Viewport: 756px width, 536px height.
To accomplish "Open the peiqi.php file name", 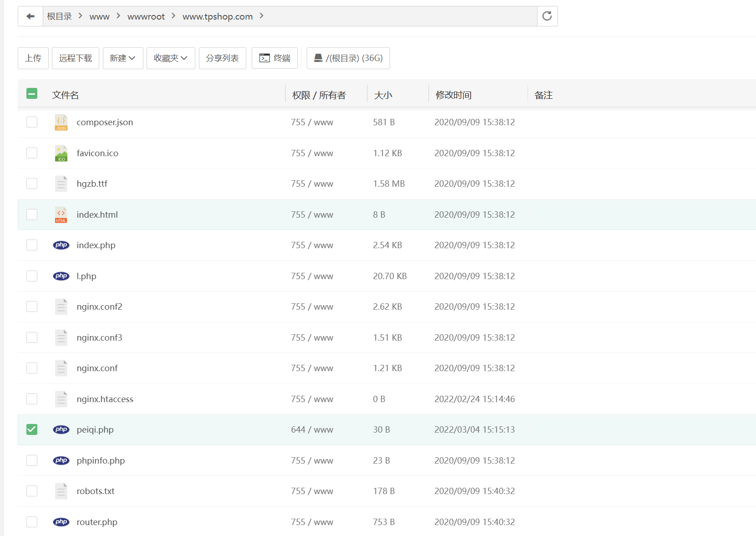I will click(95, 430).
